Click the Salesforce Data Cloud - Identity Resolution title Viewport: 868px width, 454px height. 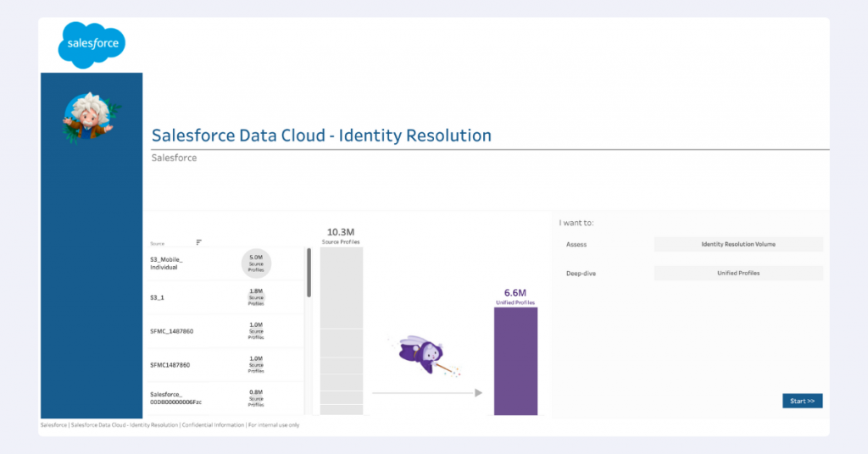pos(321,136)
